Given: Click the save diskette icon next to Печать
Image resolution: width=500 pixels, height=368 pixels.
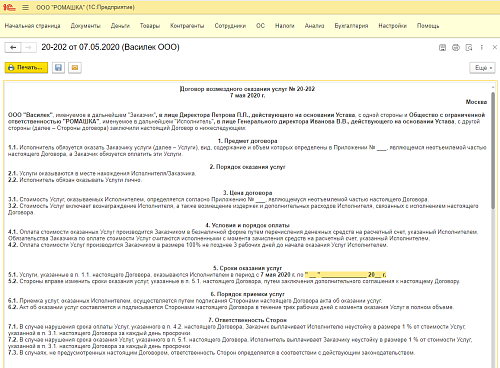Looking at the screenshot, I should click(x=58, y=68).
